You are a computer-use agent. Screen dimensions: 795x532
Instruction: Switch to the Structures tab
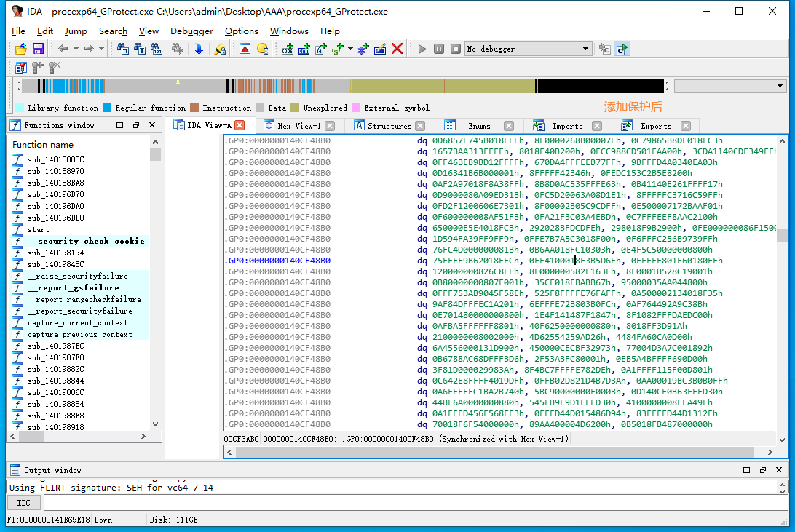(x=389, y=126)
